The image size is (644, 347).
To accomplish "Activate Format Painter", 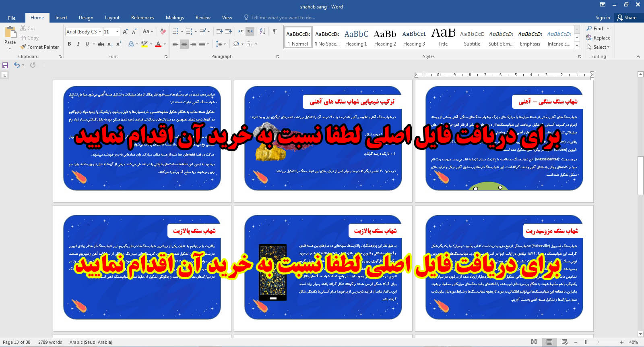I will 39,47.
